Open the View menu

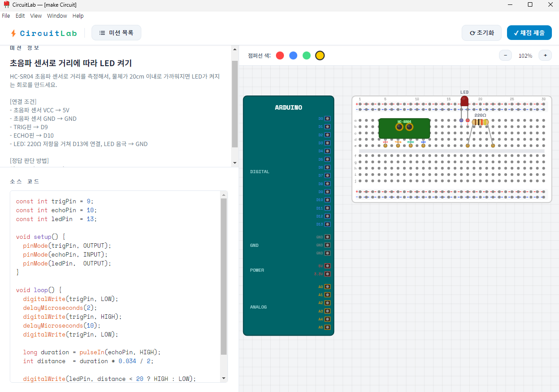click(x=36, y=16)
